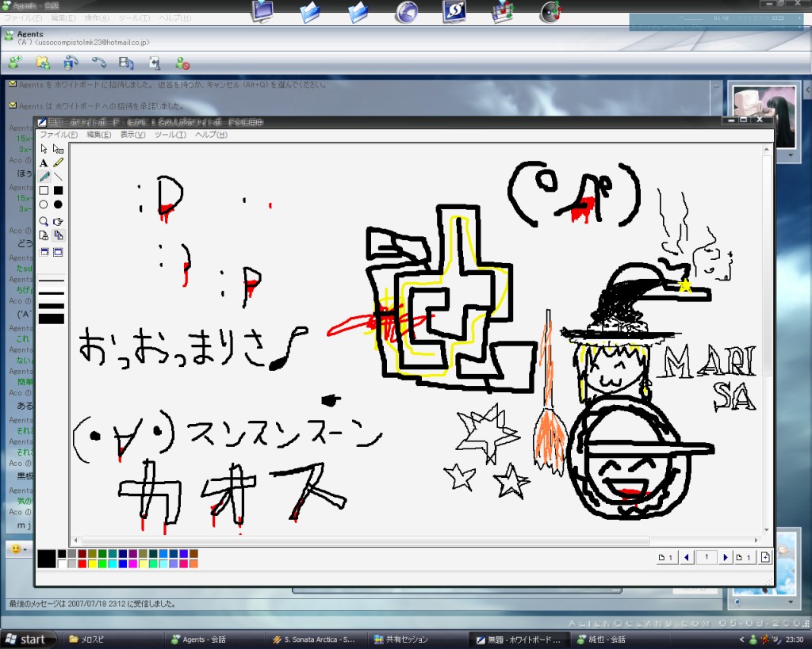The height and width of the screenshot is (649, 812).
Task: Open the whiteboard 編集(E) menu
Action: click(99, 135)
